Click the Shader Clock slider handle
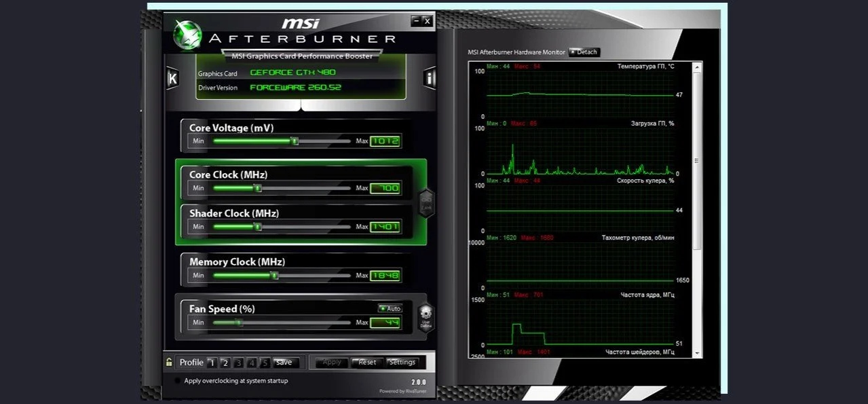The image size is (868, 404). click(257, 227)
